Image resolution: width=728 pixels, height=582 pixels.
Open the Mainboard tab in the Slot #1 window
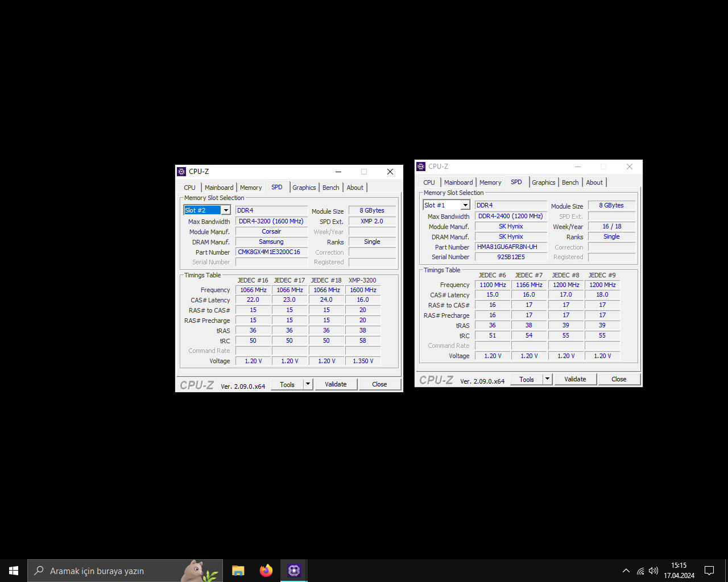pyautogui.click(x=458, y=182)
